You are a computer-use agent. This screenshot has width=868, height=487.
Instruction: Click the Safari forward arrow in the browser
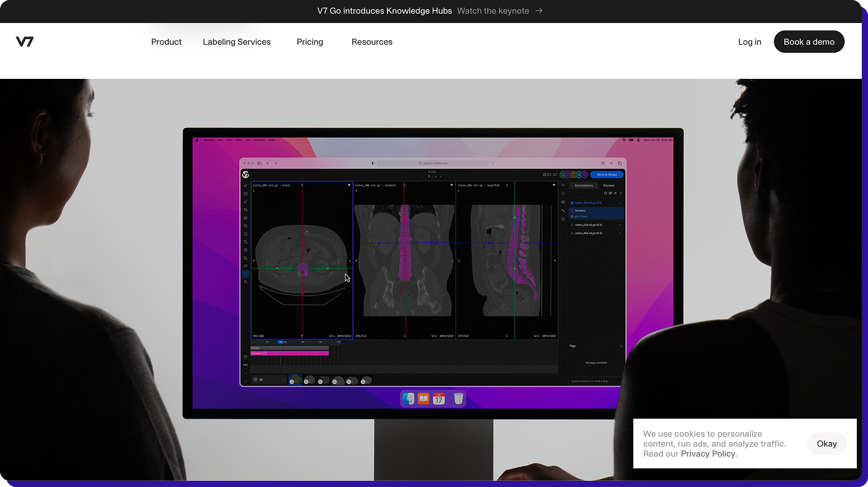pos(276,163)
